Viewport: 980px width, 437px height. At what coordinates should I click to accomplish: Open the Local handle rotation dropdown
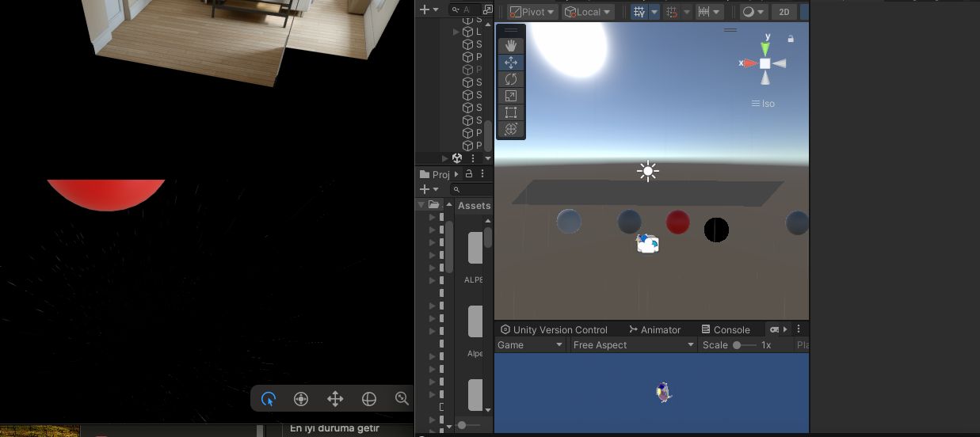588,12
